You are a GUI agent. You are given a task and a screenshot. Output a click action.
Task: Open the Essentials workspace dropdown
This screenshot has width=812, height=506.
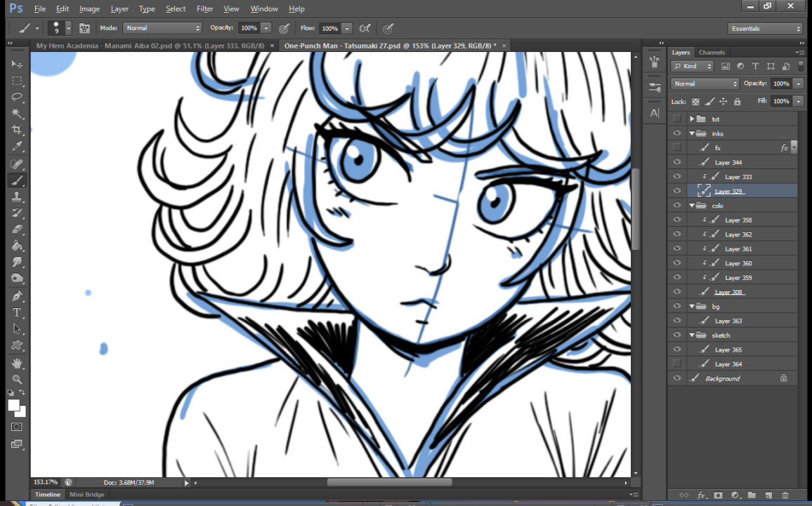765,29
